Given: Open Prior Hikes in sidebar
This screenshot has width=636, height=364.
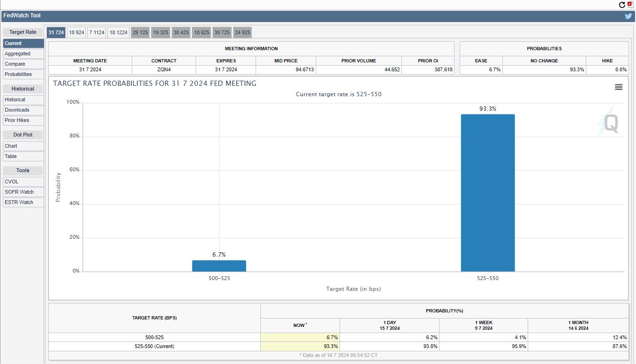Looking at the screenshot, I should [17, 121].
